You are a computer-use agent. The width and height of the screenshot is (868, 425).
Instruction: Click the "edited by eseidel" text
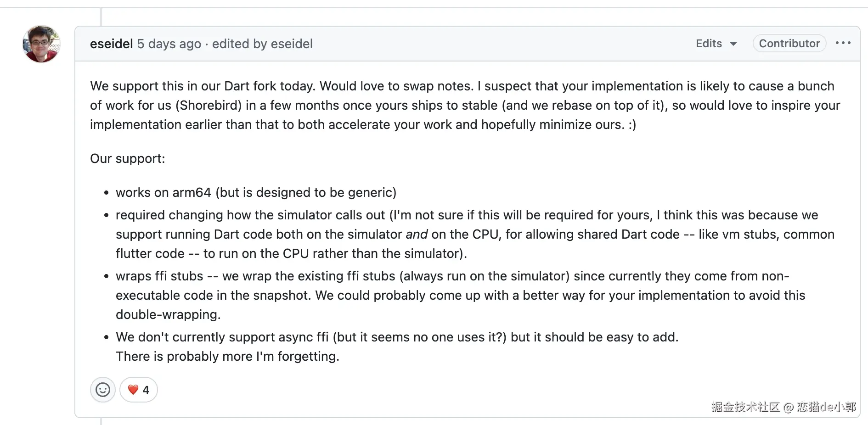262,44
